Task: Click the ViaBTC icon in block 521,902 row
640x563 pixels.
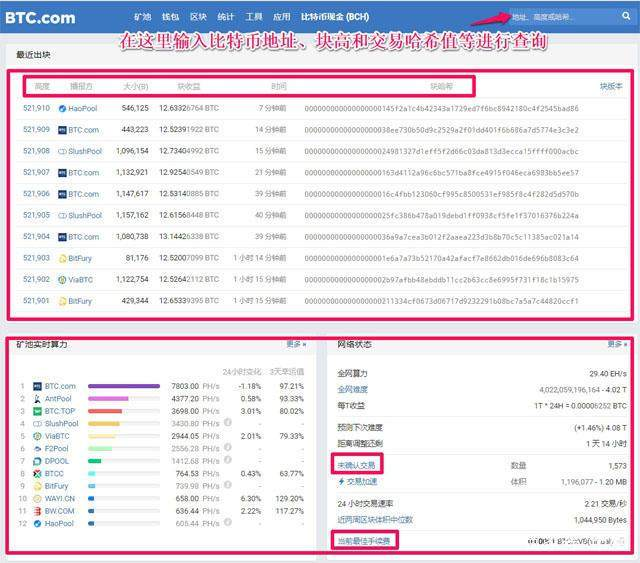Action: tap(62, 280)
